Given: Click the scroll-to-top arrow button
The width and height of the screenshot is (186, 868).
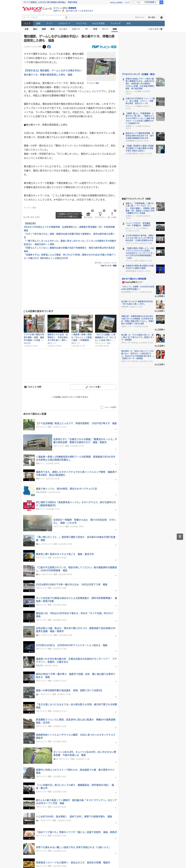Looking at the screenshot, I should click(180, 537).
